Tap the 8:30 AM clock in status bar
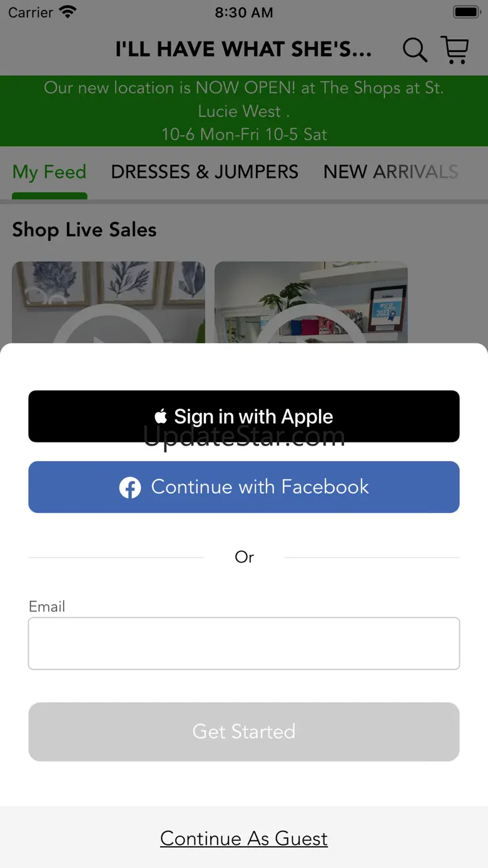This screenshot has width=488, height=868. [244, 12]
